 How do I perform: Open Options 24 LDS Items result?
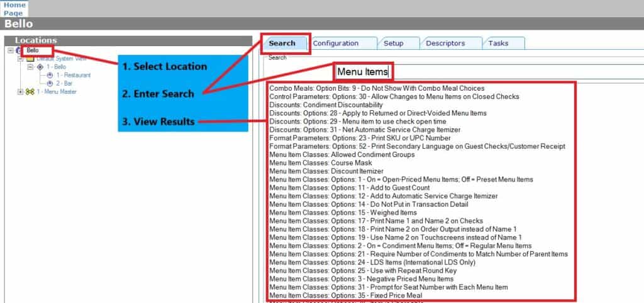[x=372, y=262]
